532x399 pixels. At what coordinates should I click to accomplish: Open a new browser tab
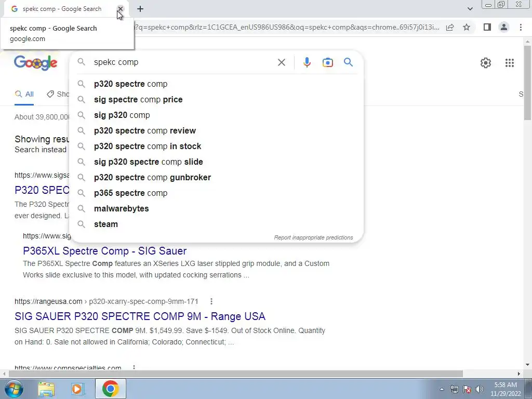[140, 9]
